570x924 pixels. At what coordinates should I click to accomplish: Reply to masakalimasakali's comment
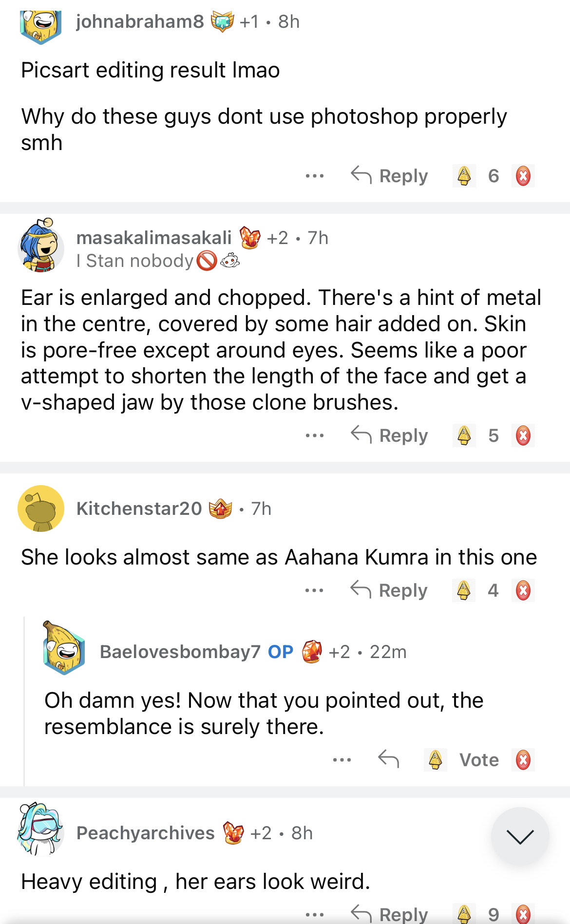pyautogui.click(x=389, y=435)
